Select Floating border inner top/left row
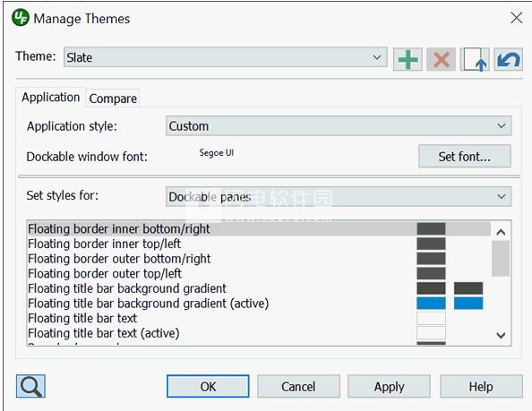532x411 pixels. point(259,244)
